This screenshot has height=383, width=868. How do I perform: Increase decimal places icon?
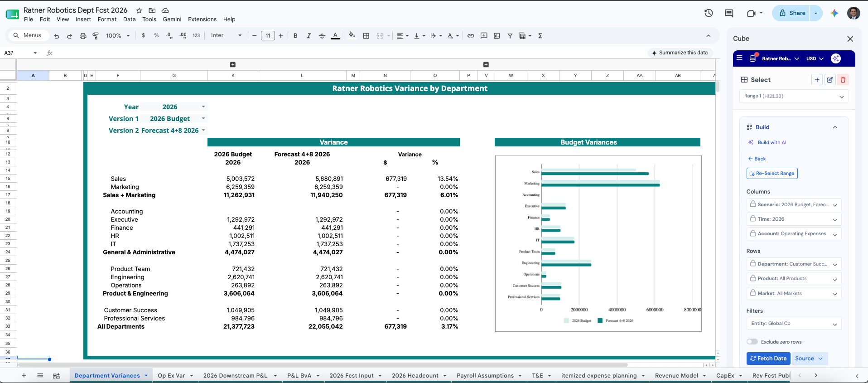pos(183,35)
